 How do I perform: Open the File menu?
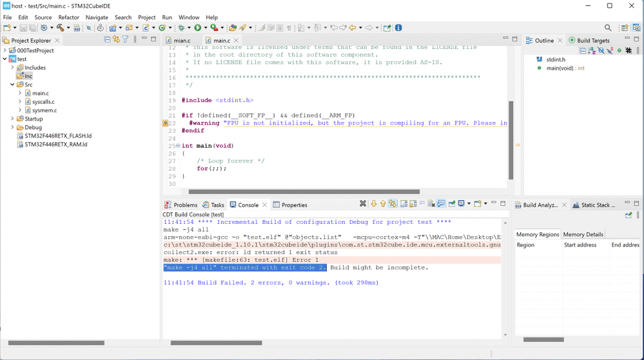tap(7, 17)
